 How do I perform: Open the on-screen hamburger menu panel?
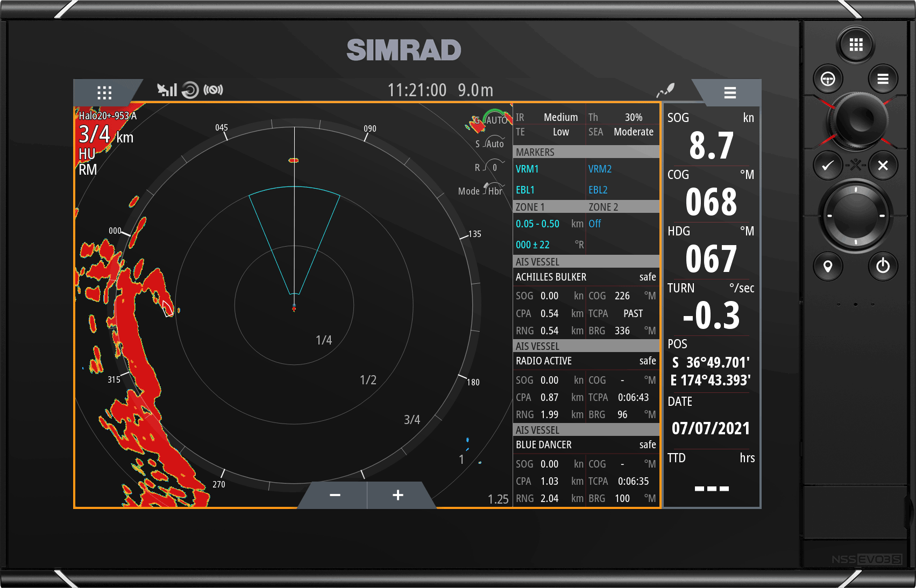[x=730, y=92]
